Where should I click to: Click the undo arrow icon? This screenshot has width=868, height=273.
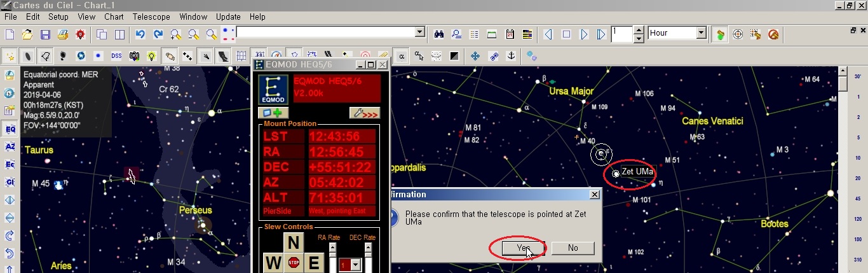point(140,34)
